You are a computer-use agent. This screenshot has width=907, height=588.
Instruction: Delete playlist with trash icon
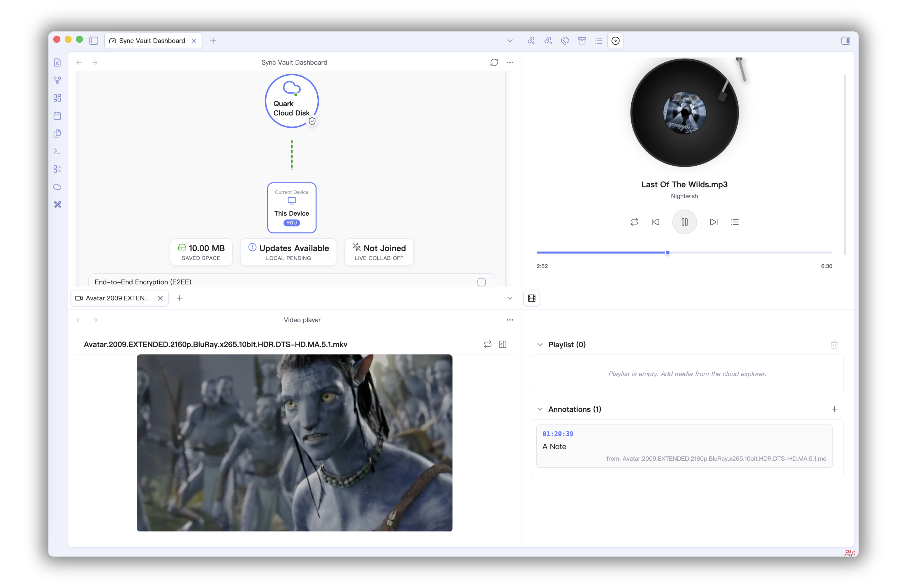coord(834,345)
